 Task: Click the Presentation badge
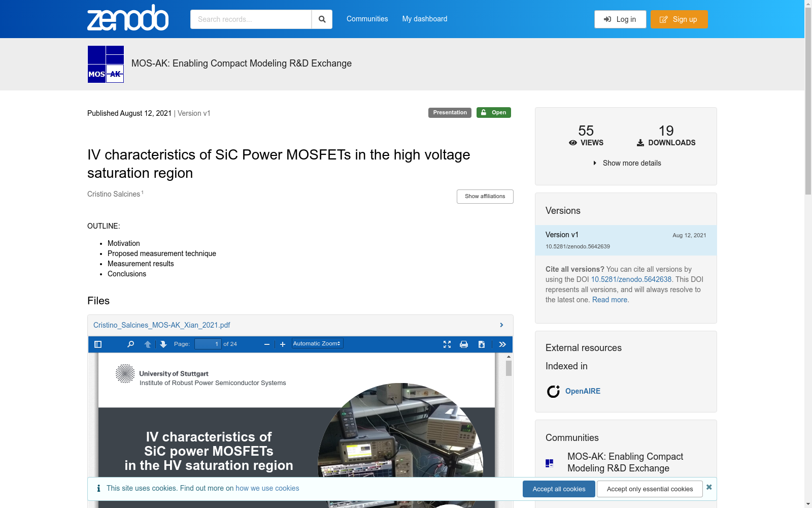pos(450,113)
